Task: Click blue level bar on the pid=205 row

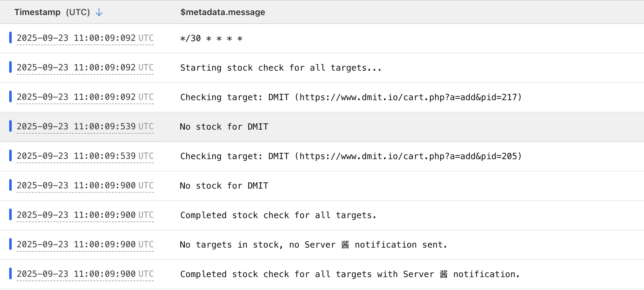Action: point(10,155)
